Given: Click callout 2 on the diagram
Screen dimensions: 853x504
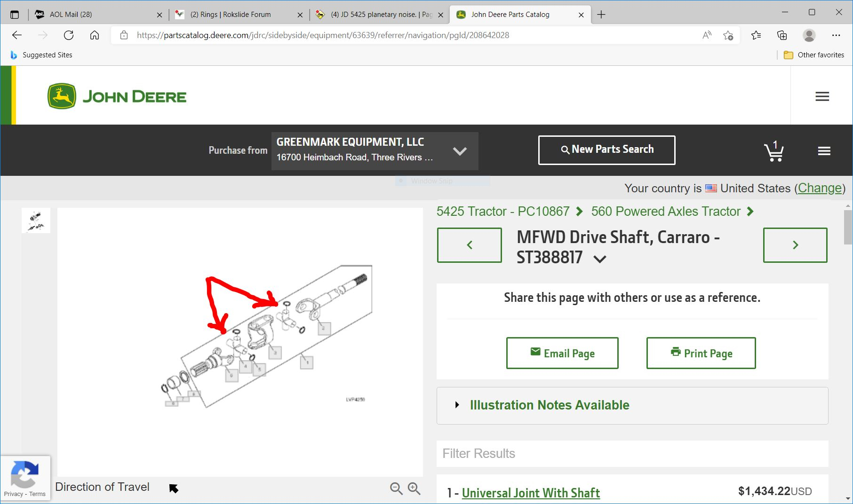Looking at the screenshot, I should tap(324, 328).
